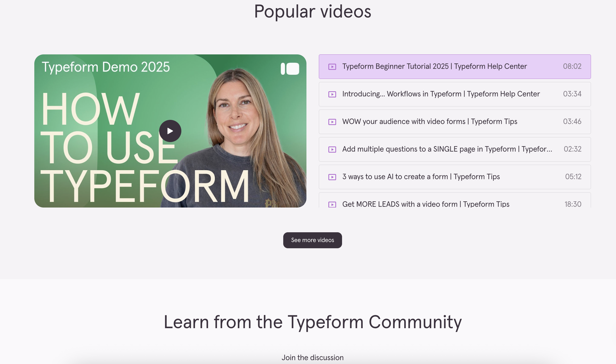Click the See more videos button

tap(313, 240)
